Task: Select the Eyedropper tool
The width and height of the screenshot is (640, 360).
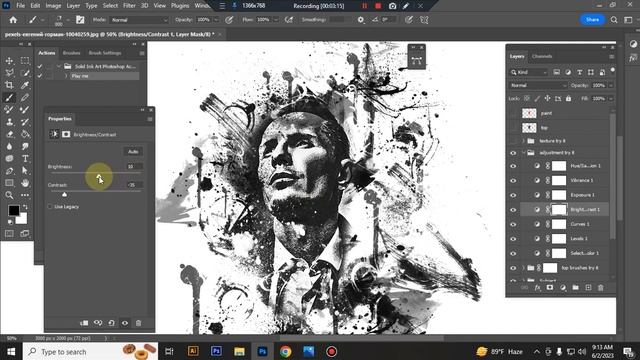Action: 25,85
